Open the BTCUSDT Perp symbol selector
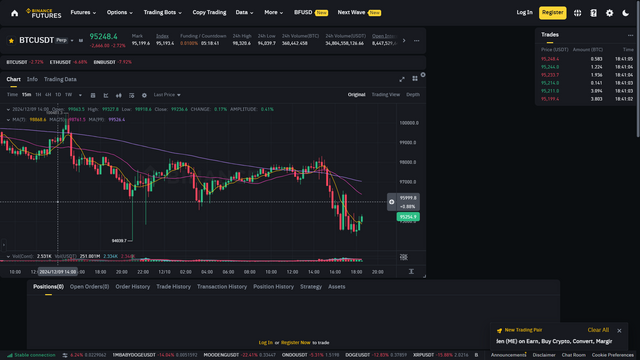The height and width of the screenshot is (360, 640). (46, 40)
